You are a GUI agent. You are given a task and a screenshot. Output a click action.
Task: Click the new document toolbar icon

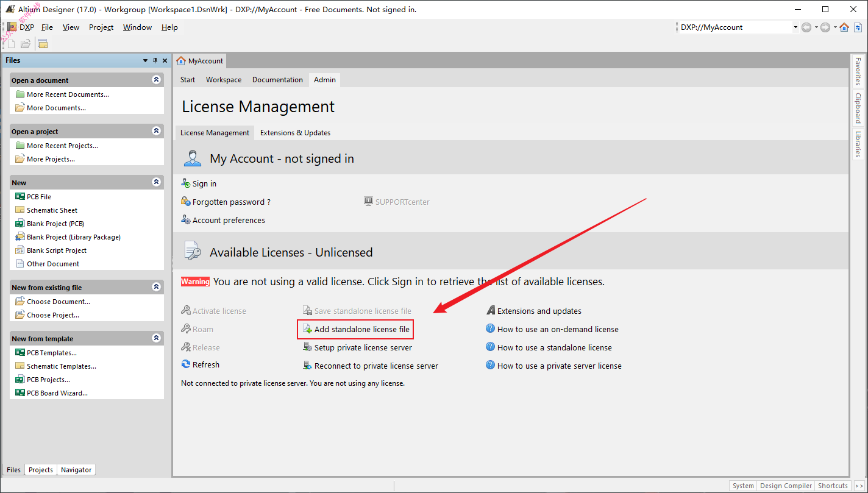(x=11, y=44)
